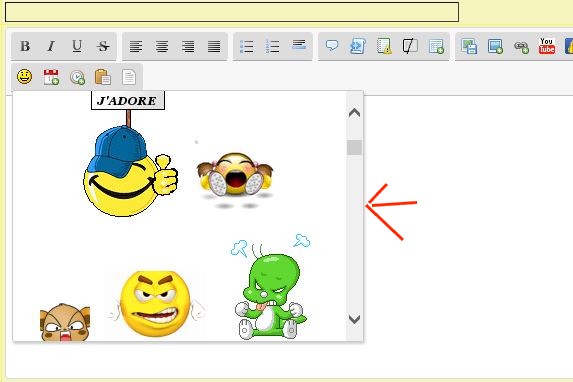The height and width of the screenshot is (382, 573).
Task: Insert the current date calendar icon
Action: [51, 77]
